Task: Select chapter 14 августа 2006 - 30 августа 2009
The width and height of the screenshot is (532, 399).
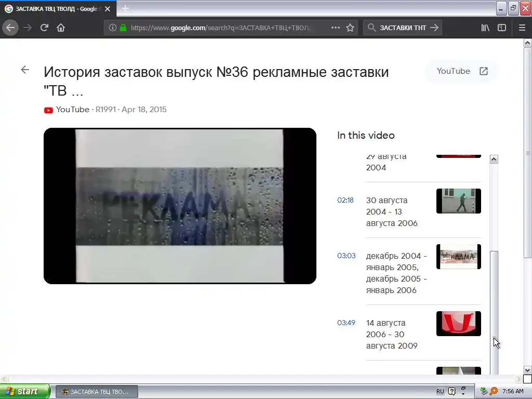Action: (x=392, y=334)
